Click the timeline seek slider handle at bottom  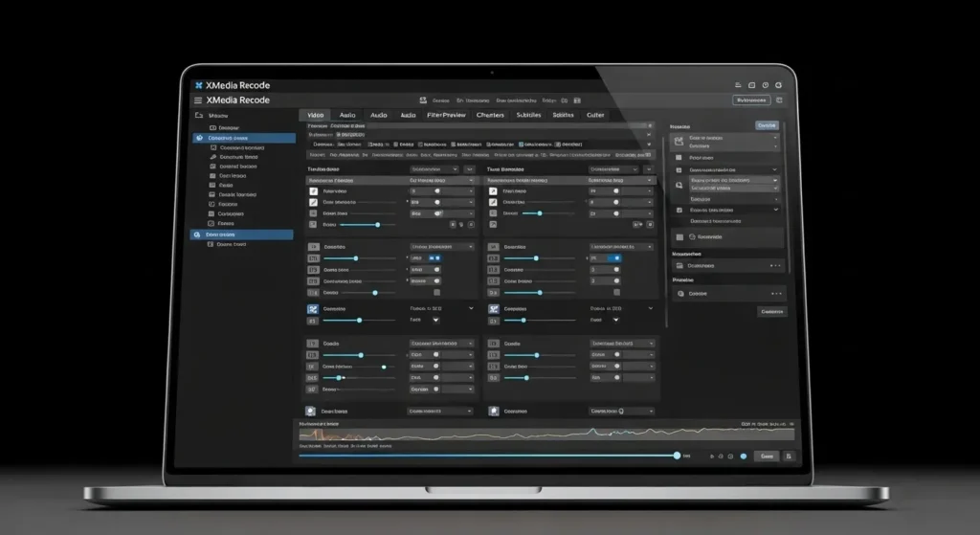[x=677, y=456]
